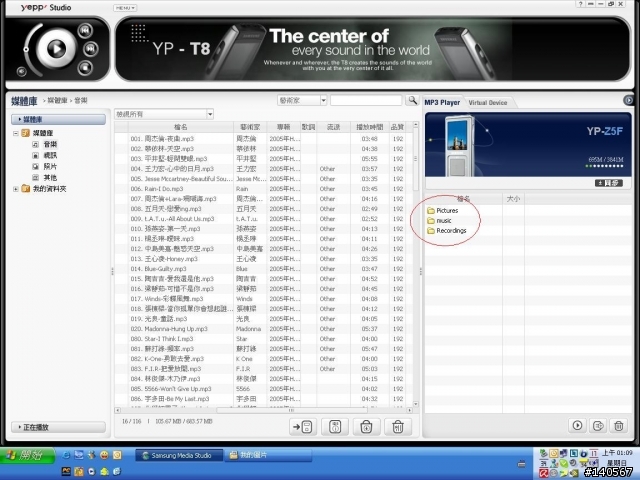The height and width of the screenshot is (480, 640).
Task: Sort by the 播放時間 column header
Action: [x=369, y=127]
